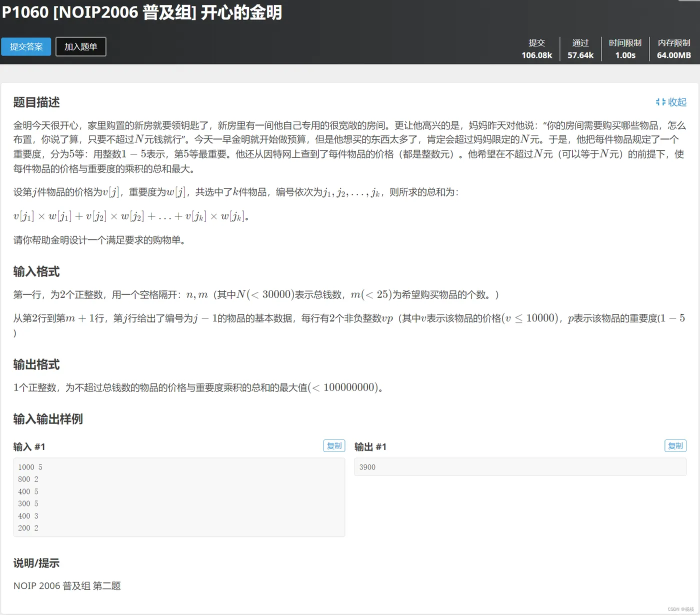Click sample input line 200 2
Screen dimensions: 700x615
(28, 528)
